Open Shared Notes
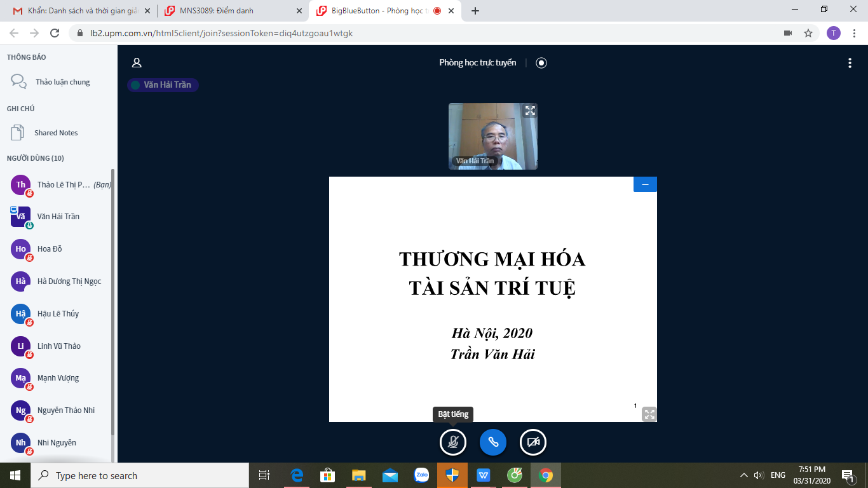 click(56, 133)
